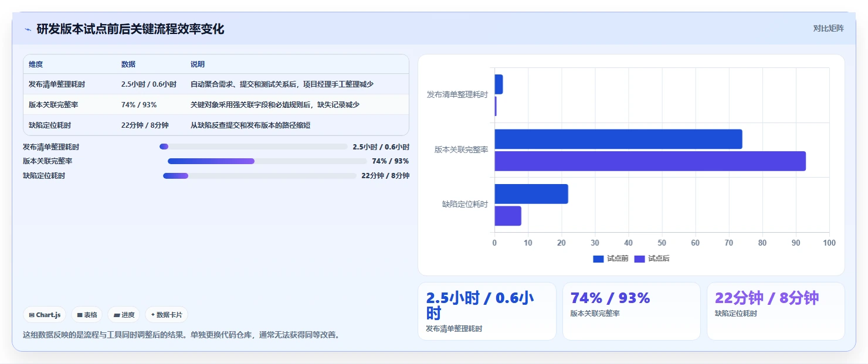
Task: Click chart axis label 版本关联完整率
Action: click(461, 150)
